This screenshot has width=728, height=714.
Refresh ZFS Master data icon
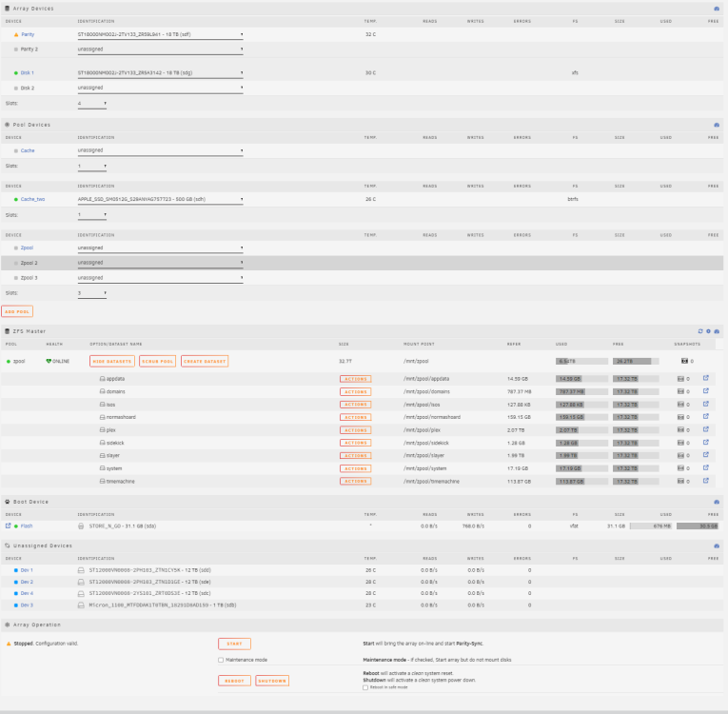[x=700, y=331]
